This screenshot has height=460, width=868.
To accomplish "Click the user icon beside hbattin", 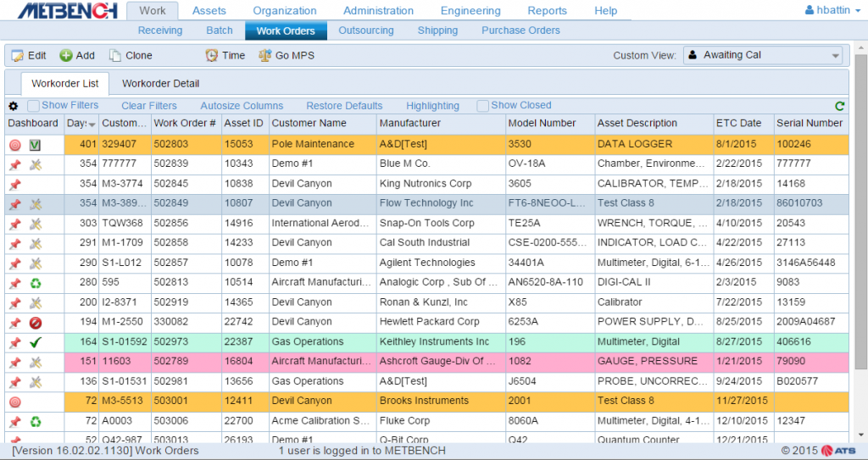I will pos(810,10).
